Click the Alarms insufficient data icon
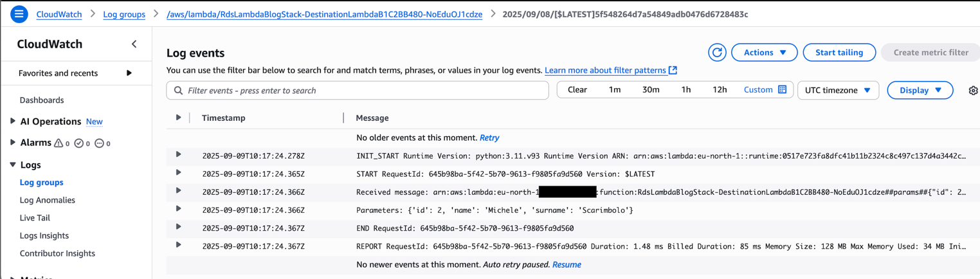This screenshot has height=279, width=980. pos(99,143)
